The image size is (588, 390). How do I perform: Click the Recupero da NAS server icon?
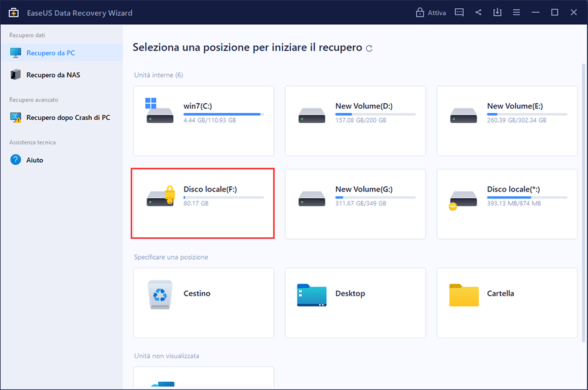click(16, 75)
